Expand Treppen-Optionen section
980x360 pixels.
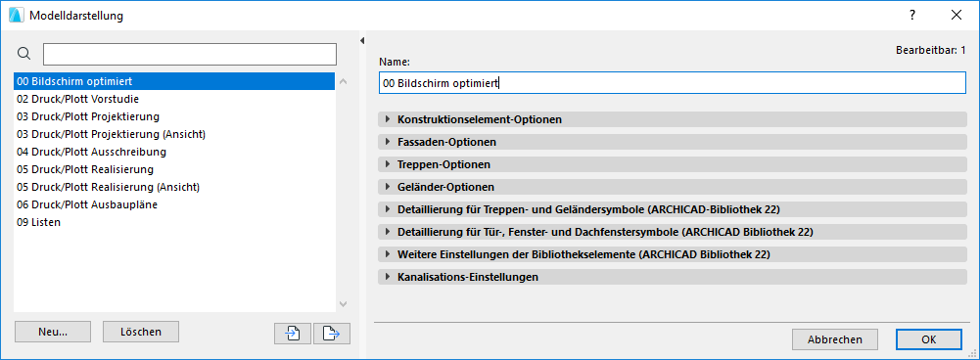point(673,164)
